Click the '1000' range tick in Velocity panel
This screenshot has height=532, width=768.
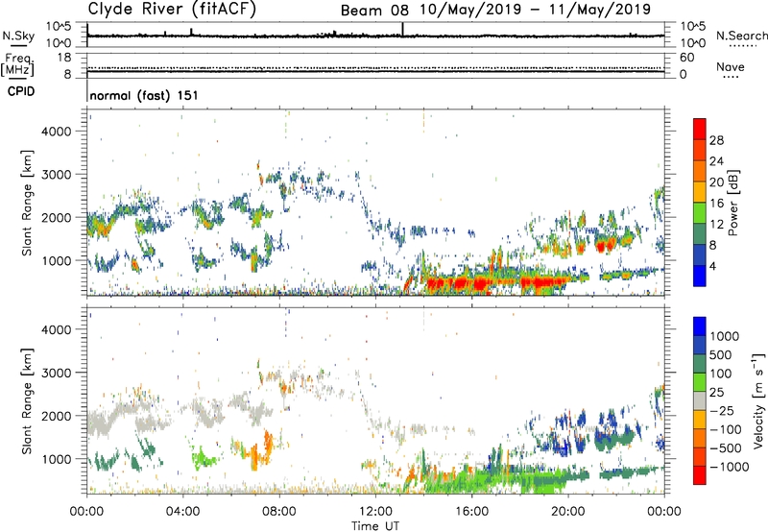click(57, 459)
